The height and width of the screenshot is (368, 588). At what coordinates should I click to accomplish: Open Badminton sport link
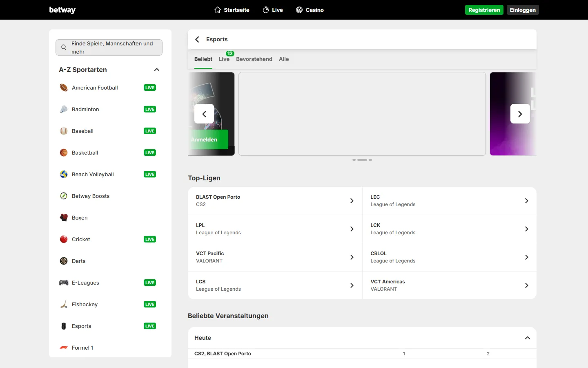coord(85,109)
